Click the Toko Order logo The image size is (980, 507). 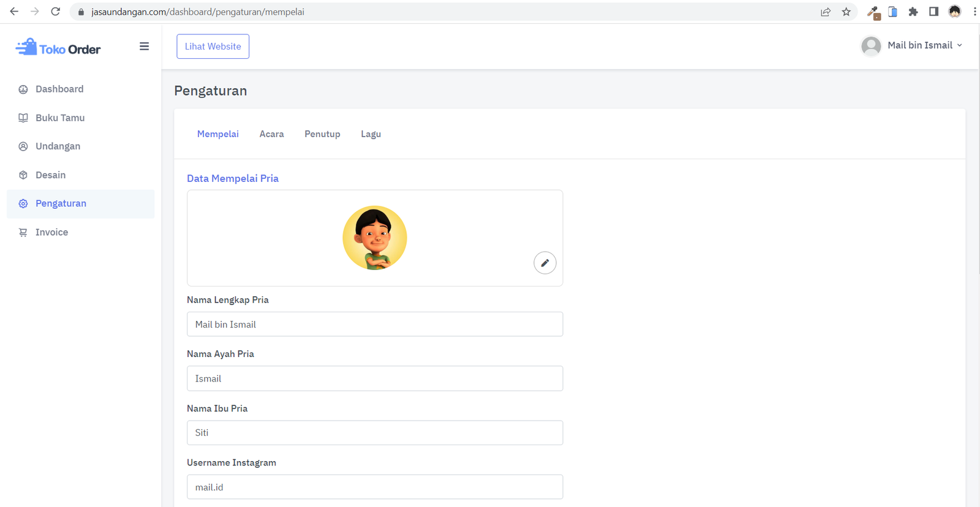58,48
